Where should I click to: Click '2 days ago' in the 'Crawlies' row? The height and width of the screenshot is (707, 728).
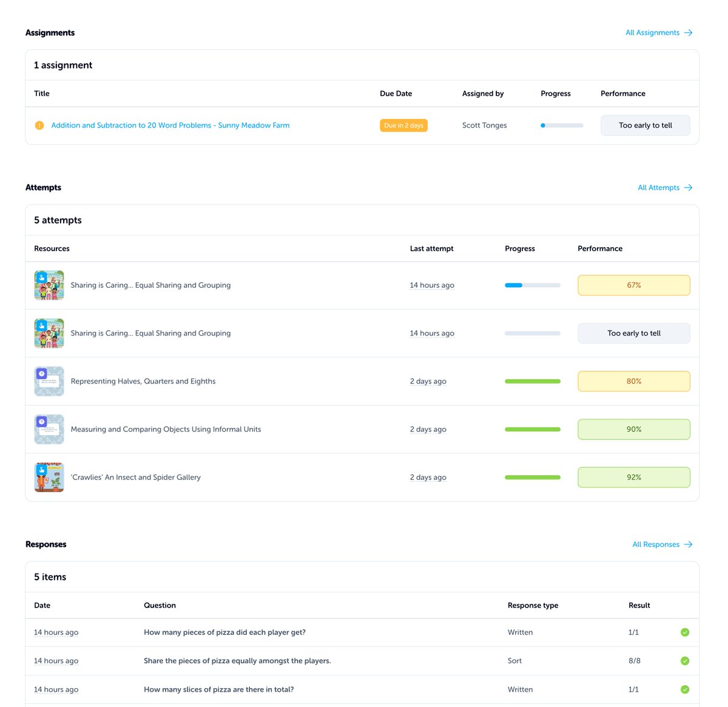pos(428,478)
